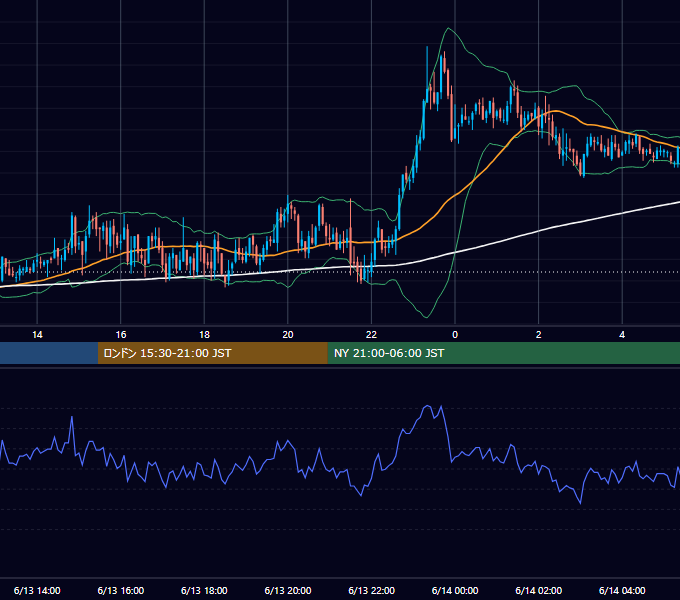The width and height of the screenshot is (680, 600).
Task: Click the 20 hour label on price chart axis
Action: point(288,335)
